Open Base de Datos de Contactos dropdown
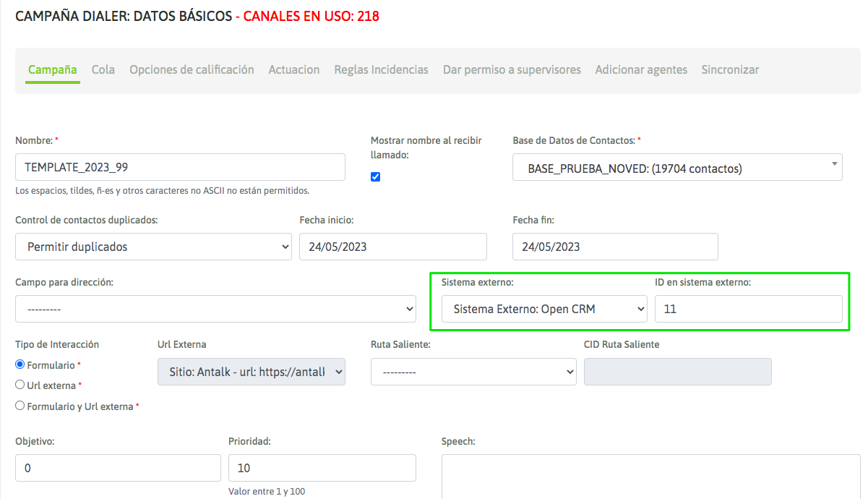 point(677,169)
